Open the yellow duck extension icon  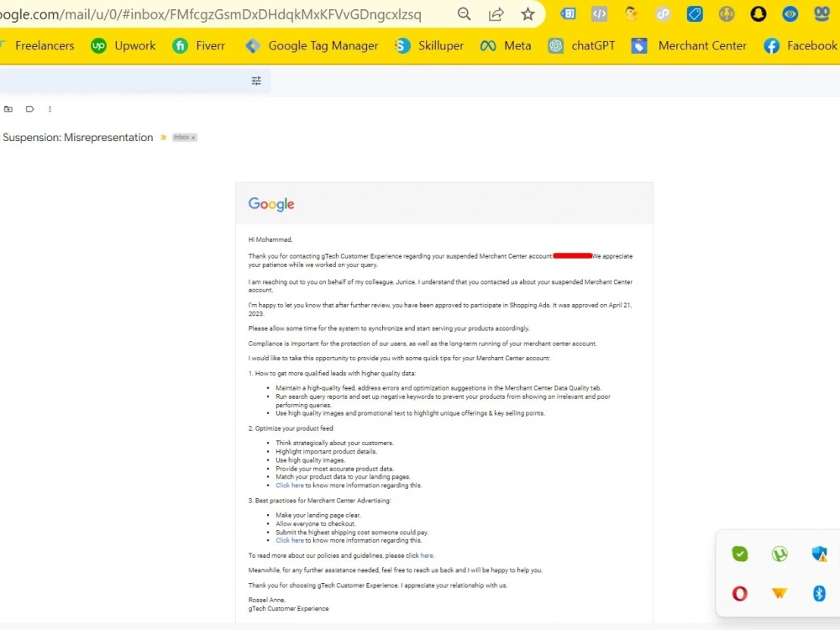(x=631, y=14)
